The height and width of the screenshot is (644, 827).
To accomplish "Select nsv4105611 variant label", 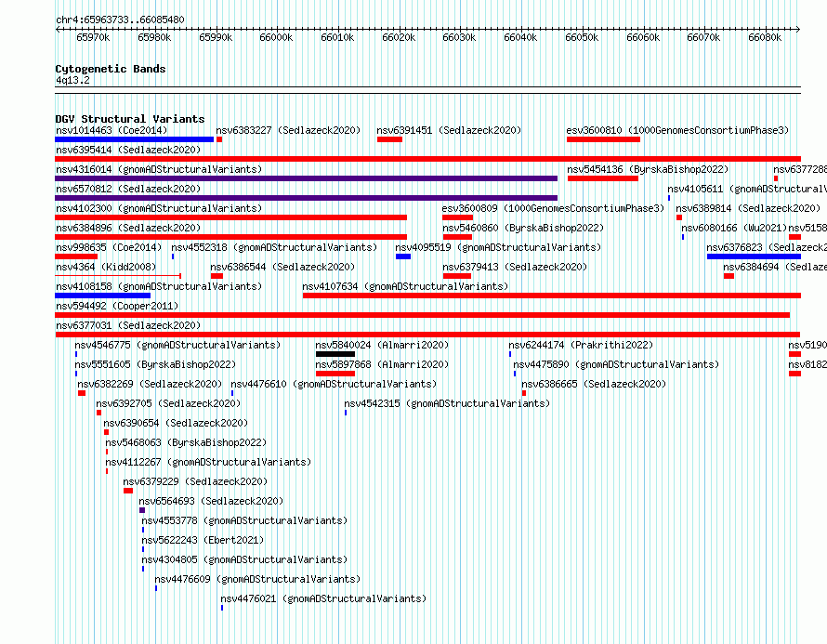I will click(747, 189).
